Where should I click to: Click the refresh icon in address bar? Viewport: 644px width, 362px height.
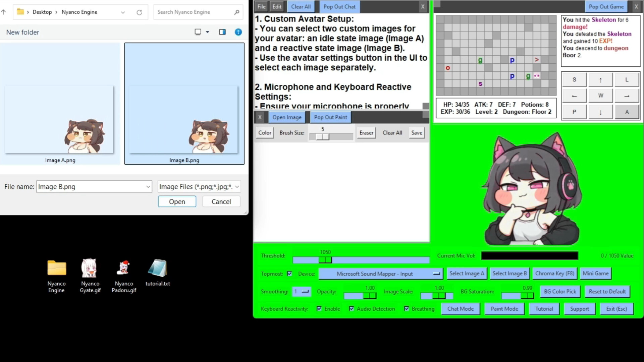click(139, 12)
